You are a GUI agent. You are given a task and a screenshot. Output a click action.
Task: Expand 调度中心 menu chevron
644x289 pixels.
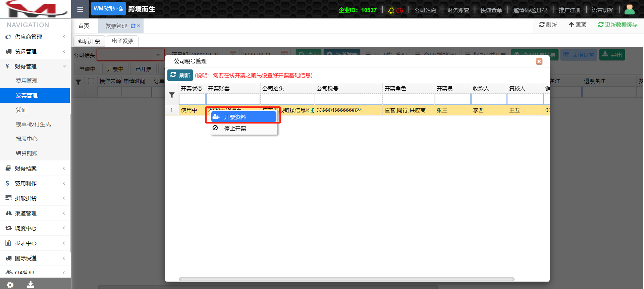(x=64, y=228)
